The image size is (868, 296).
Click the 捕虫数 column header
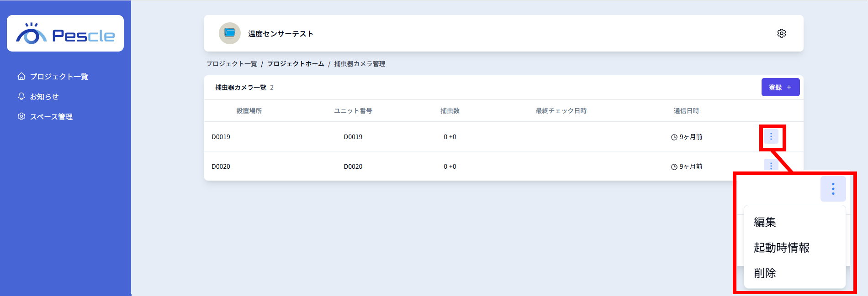(x=450, y=111)
